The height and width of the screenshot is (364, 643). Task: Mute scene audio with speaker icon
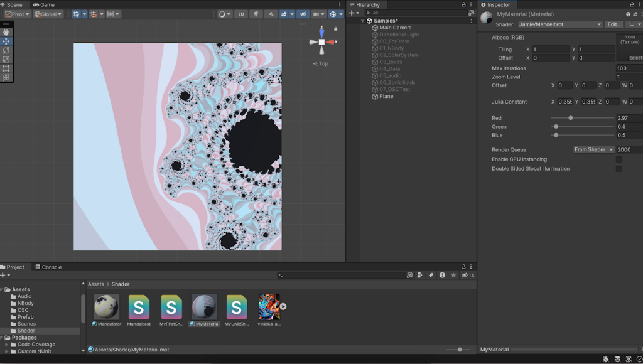tap(271, 14)
